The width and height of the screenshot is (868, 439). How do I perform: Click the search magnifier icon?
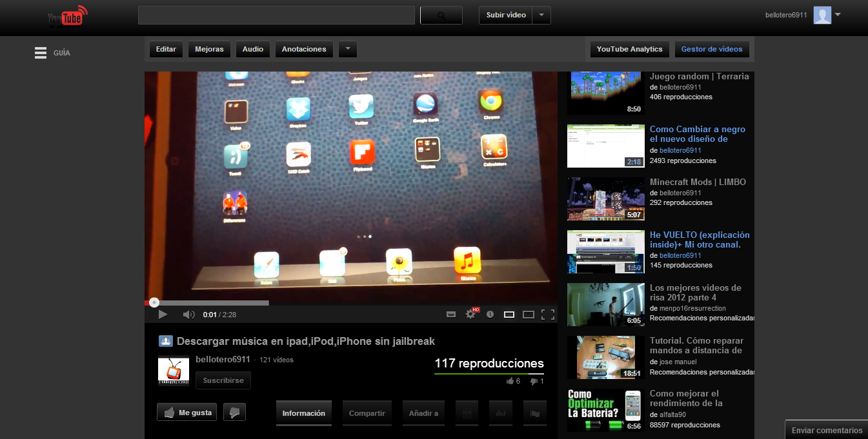pyautogui.click(x=441, y=14)
